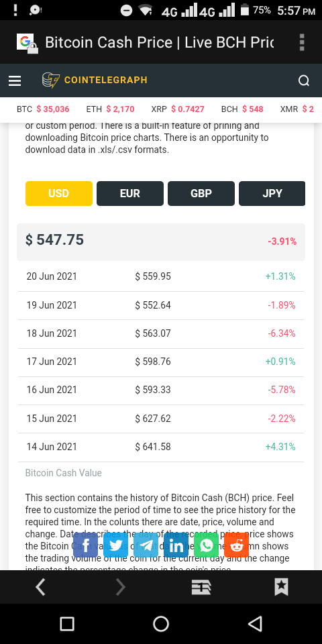
Task: Share page via Reddit icon
Action: [x=237, y=545]
